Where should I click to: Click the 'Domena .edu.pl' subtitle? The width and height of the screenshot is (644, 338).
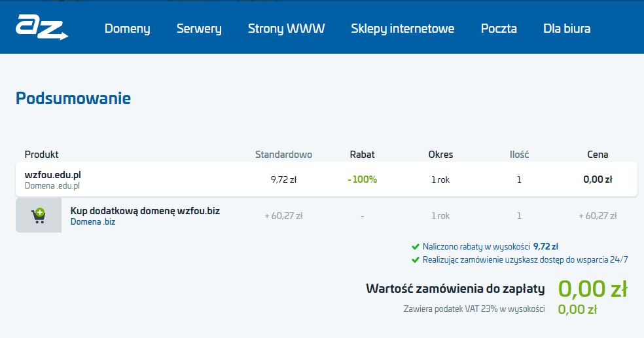(x=52, y=186)
